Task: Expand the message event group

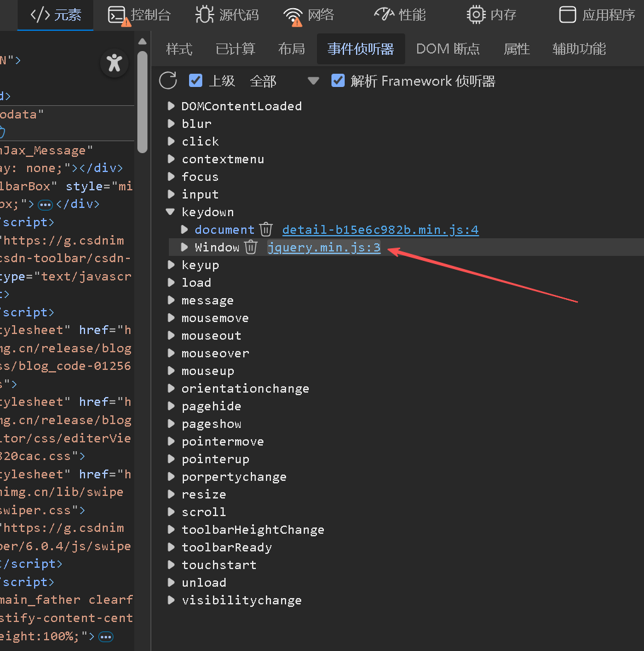Action: 171,300
